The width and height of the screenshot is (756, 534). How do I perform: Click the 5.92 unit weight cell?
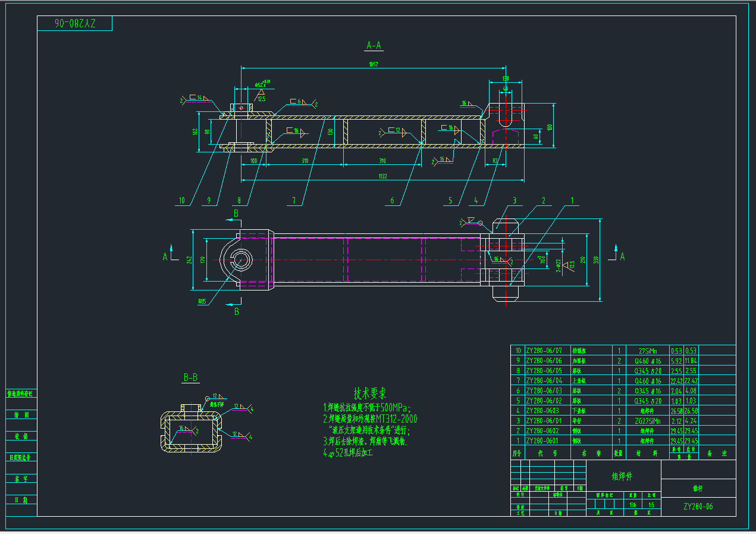[x=676, y=361]
